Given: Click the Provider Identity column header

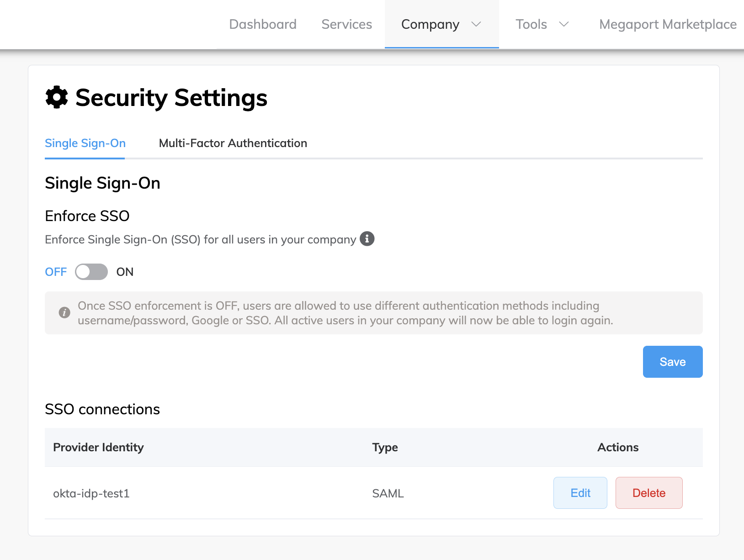Looking at the screenshot, I should tap(98, 447).
